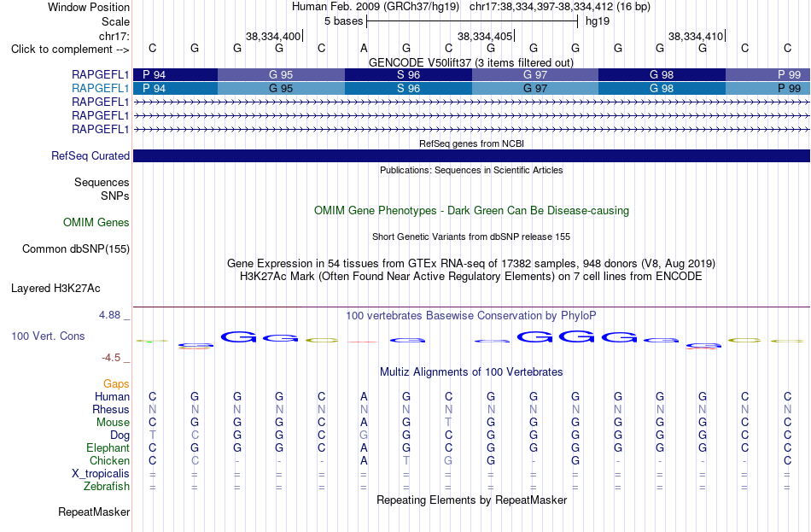The height and width of the screenshot is (532, 811).
Task: Open 'RefSeq genes from NCBI' track title
Action: (471, 143)
